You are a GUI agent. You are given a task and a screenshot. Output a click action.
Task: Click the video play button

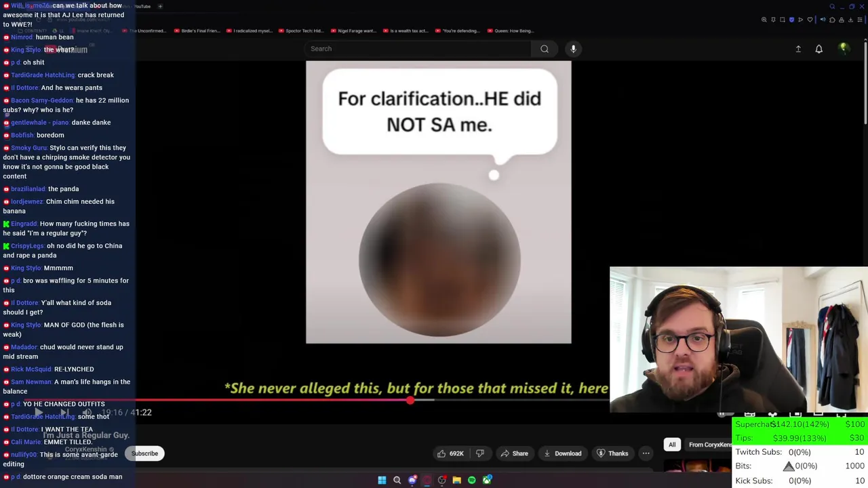point(39,412)
